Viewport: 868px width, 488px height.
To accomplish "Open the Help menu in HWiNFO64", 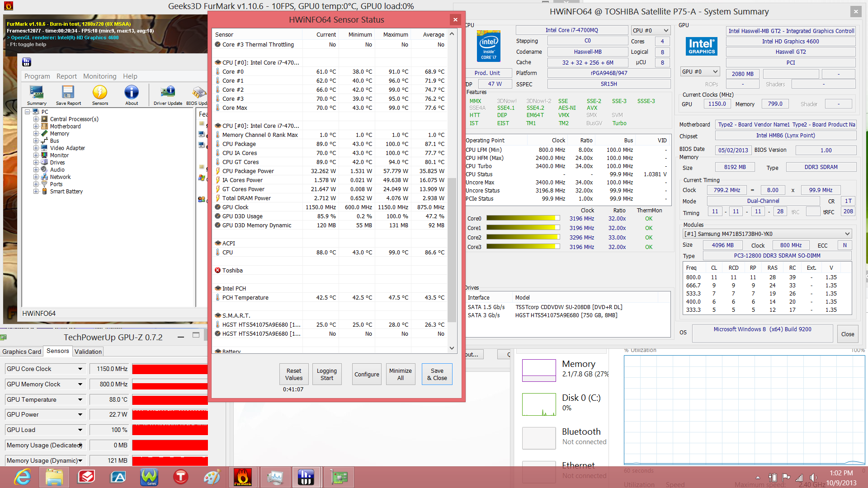I will [x=130, y=76].
